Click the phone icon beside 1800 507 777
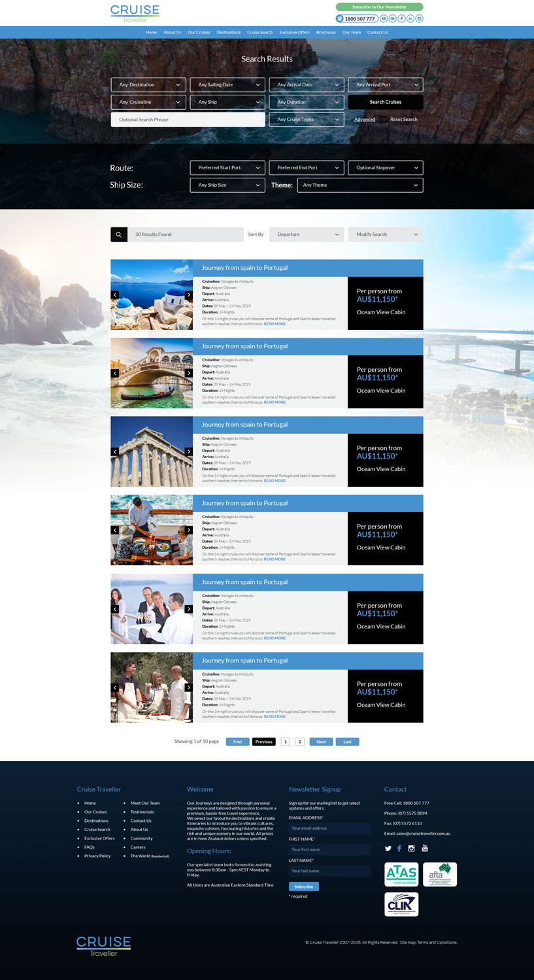The width and height of the screenshot is (534, 980). 340,18
